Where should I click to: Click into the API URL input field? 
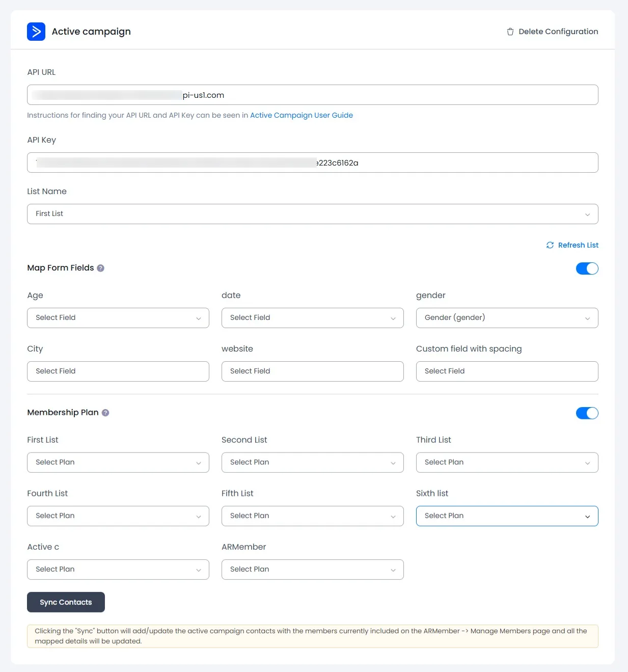click(313, 95)
